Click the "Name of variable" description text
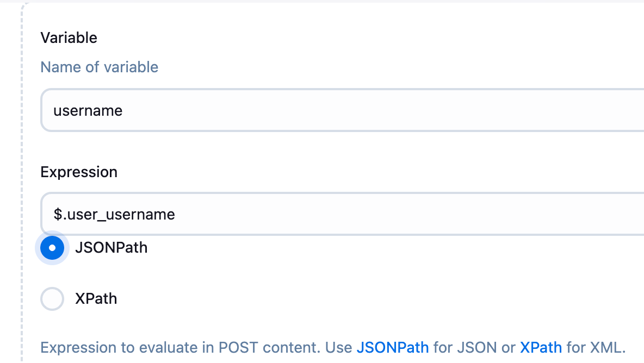The height and width of the screenshot is (363, 644). (100, 67)
